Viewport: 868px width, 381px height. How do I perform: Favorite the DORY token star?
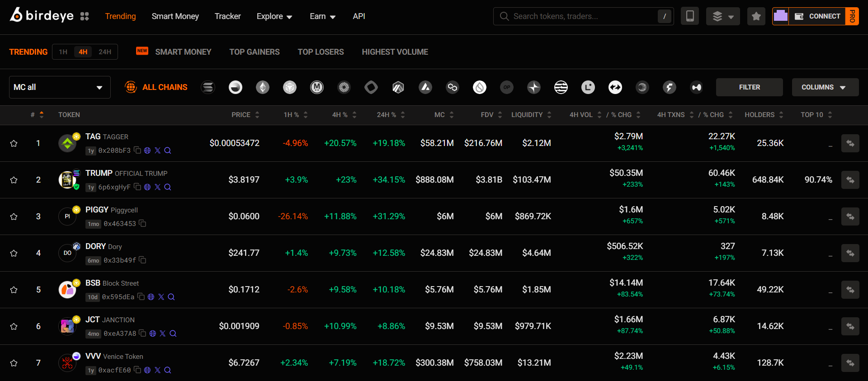(x=14, y=253)
